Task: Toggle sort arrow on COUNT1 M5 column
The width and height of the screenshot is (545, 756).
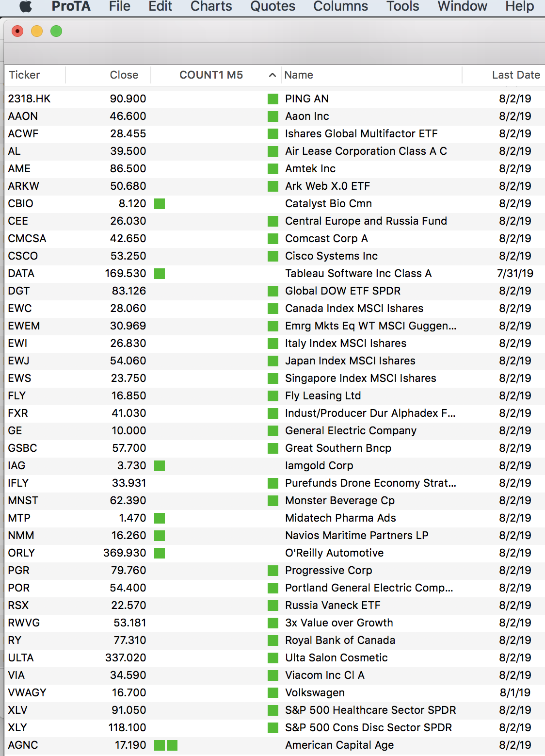Action: click(x=272, y=75)
